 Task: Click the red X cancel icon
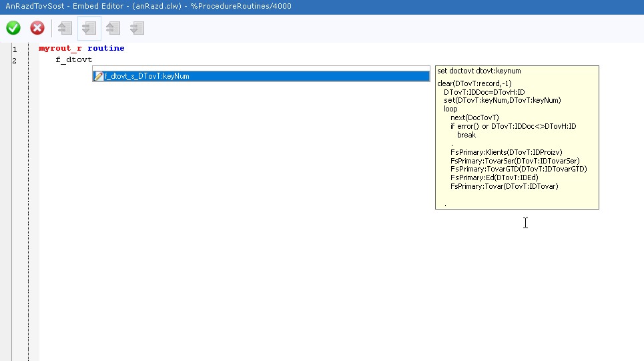tap(37, 28)
